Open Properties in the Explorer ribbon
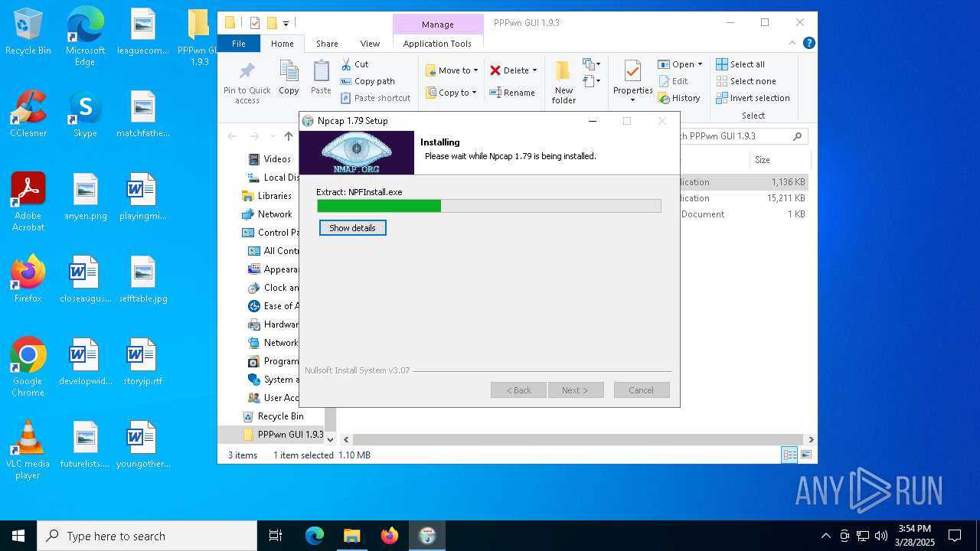Image resolution: width=980 pixels, height=551 pixels. click(632, 82)
